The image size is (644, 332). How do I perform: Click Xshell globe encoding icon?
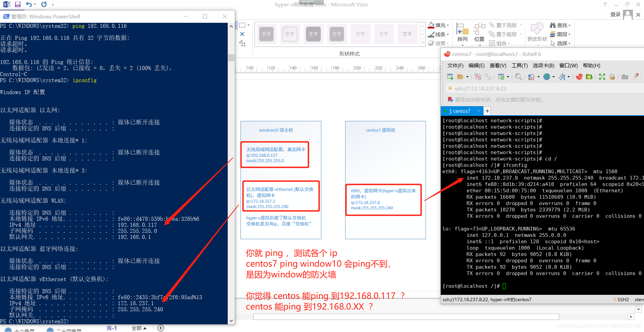tap(547, 77)
